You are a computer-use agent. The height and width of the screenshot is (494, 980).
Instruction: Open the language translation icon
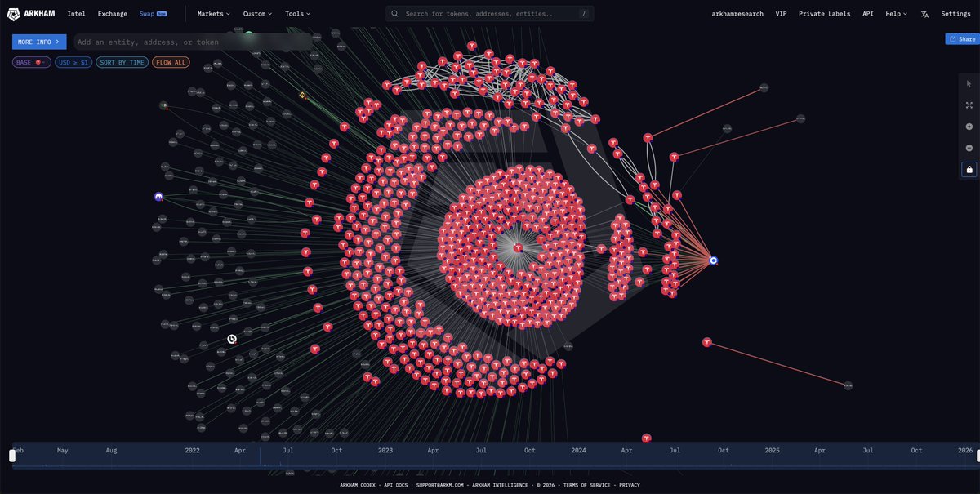924,14
